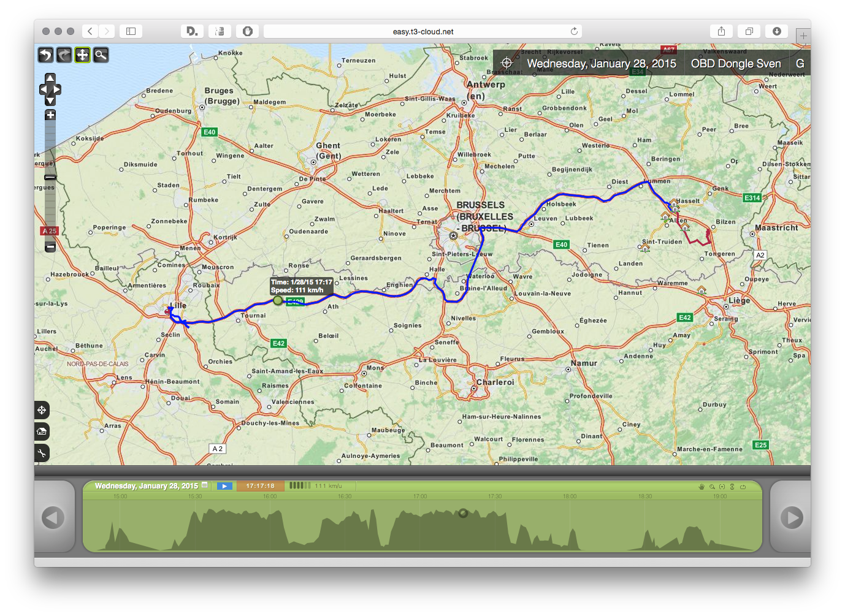Select the magnifier zoom tool on map
This screenshot has height=616, width=845.
101,55
